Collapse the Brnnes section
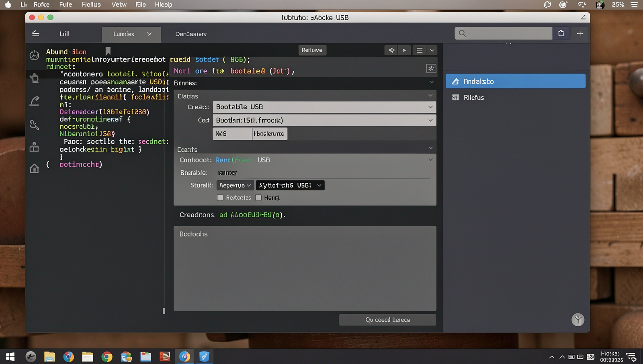643x364 pixels. tap(432, 82)
